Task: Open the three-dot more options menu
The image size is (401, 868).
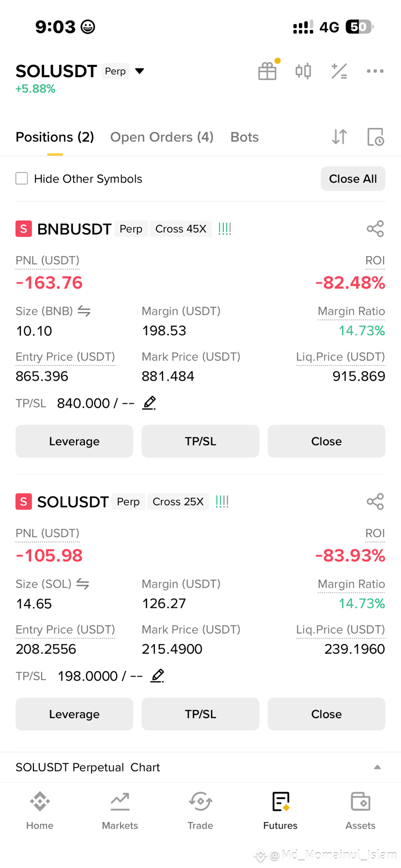Action: pyautogui.click(x=375, y=71)
